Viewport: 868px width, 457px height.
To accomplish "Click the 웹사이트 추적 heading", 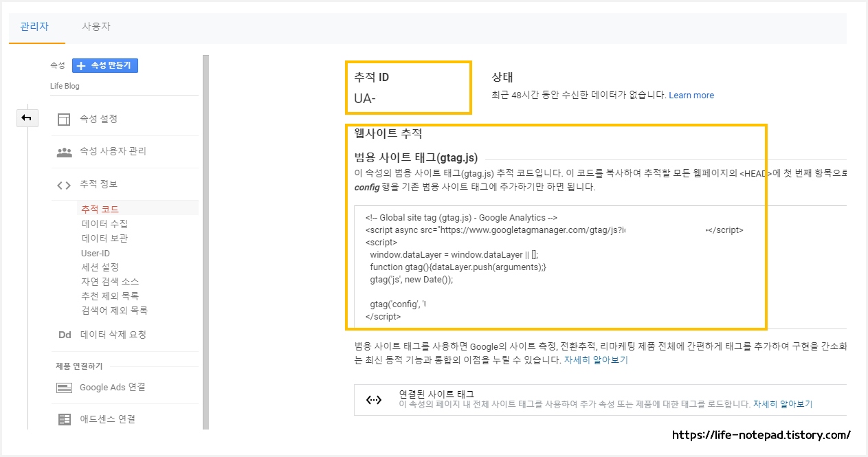I will point(388,133).
